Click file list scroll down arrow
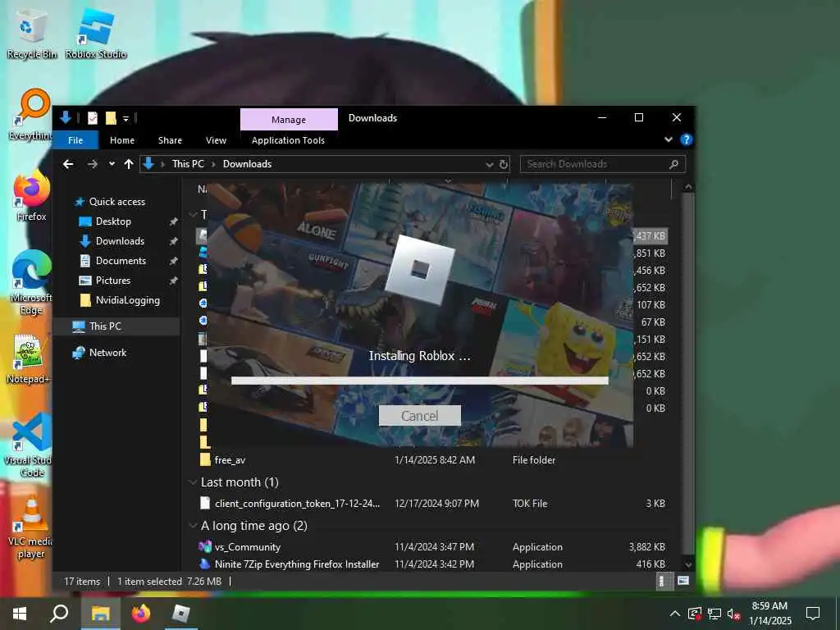The height and width of the screenshot is (630, 840). point(688,564)
